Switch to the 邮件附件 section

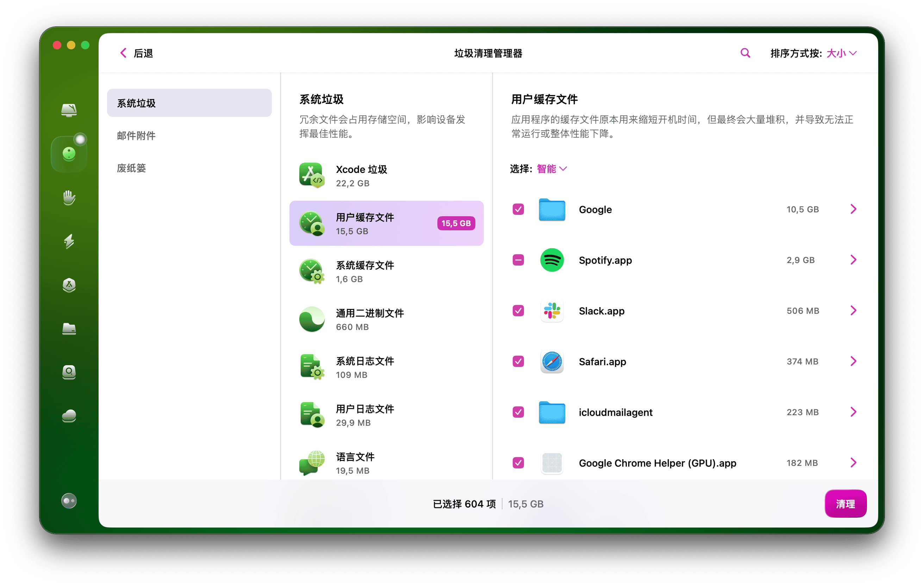click(x=136, y=135)
